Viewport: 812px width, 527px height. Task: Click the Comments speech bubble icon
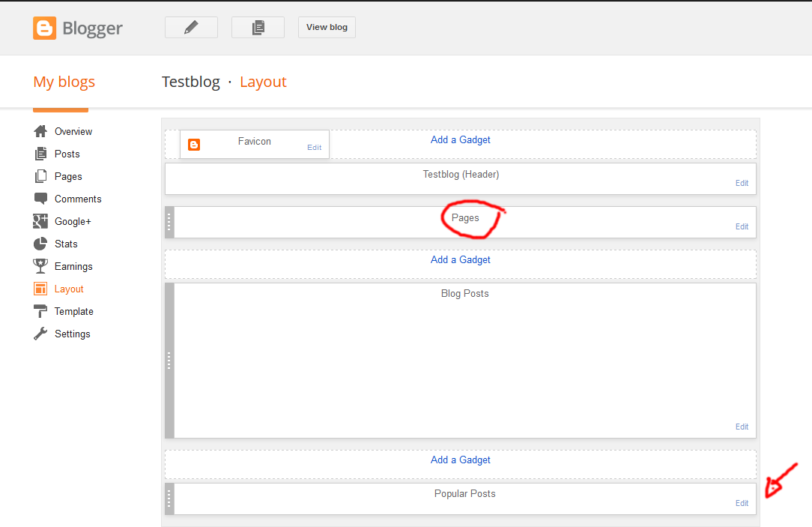(x=40, y=199)
